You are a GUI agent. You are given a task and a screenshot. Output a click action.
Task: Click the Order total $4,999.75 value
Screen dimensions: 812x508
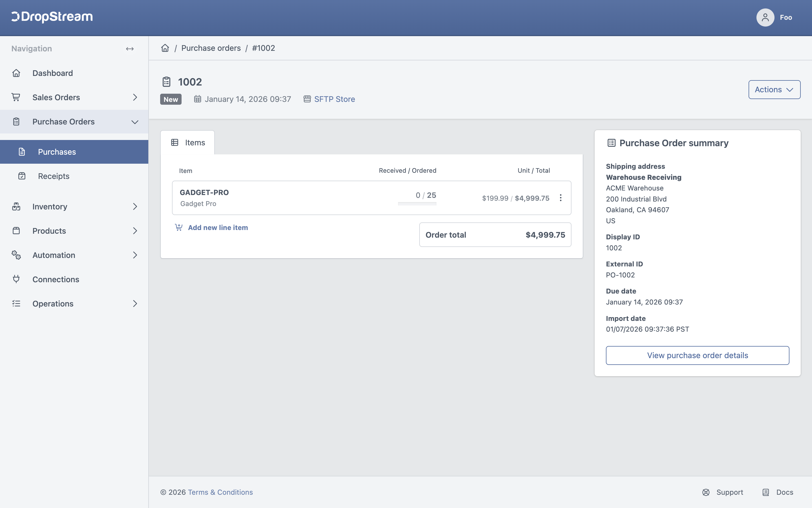point(545,235)
